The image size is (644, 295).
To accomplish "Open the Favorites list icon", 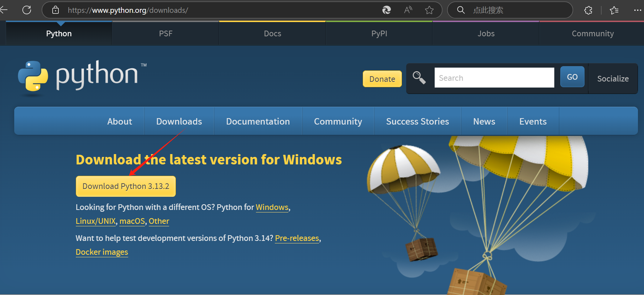I will click(614, 10).
